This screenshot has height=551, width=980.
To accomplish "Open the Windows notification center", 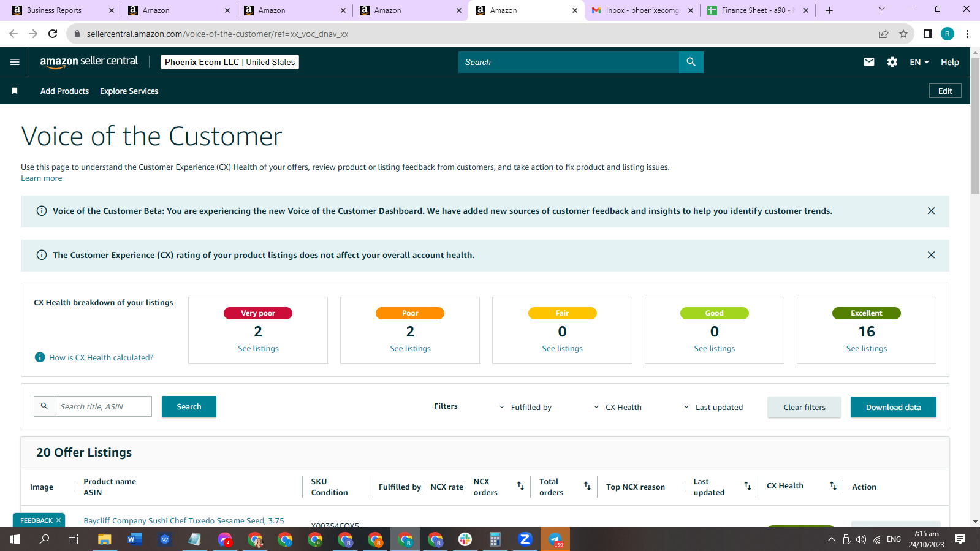I will pyautogui.click(x=960, y=539).
